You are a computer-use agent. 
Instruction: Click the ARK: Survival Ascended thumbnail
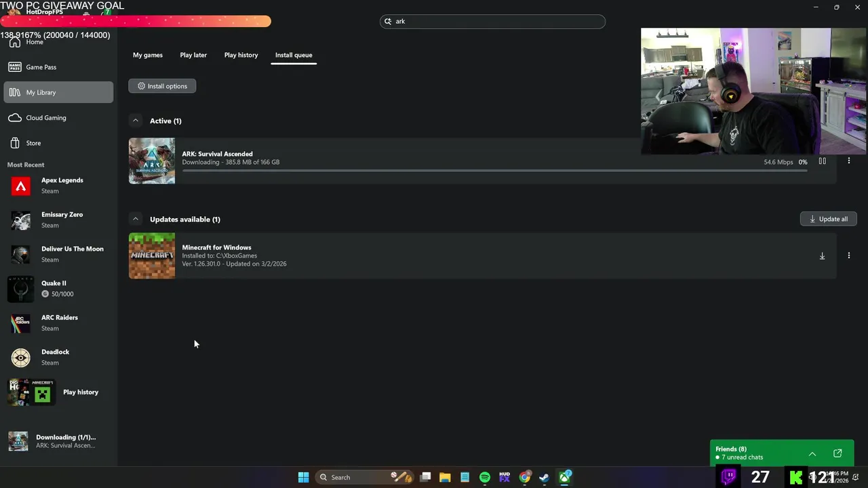coord(152,161)
